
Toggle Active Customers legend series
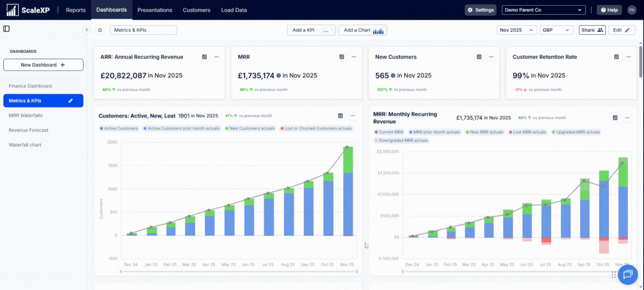(x=119, y=128)
